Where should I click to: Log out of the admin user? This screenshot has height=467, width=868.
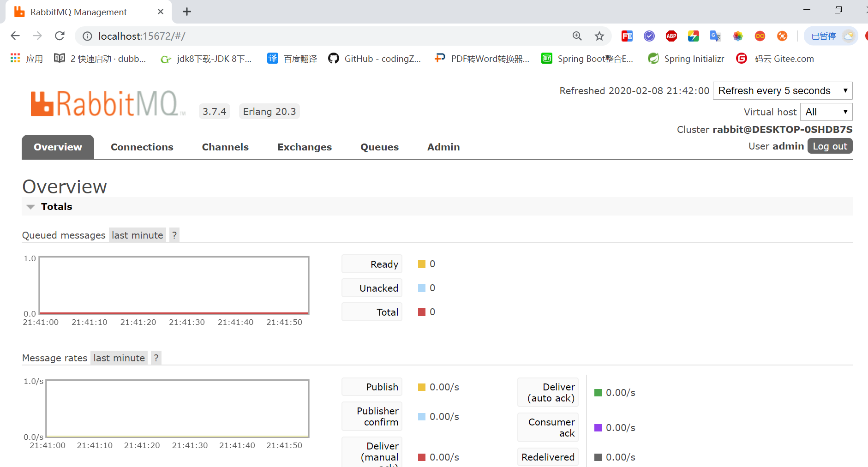[x=830, y=146]
